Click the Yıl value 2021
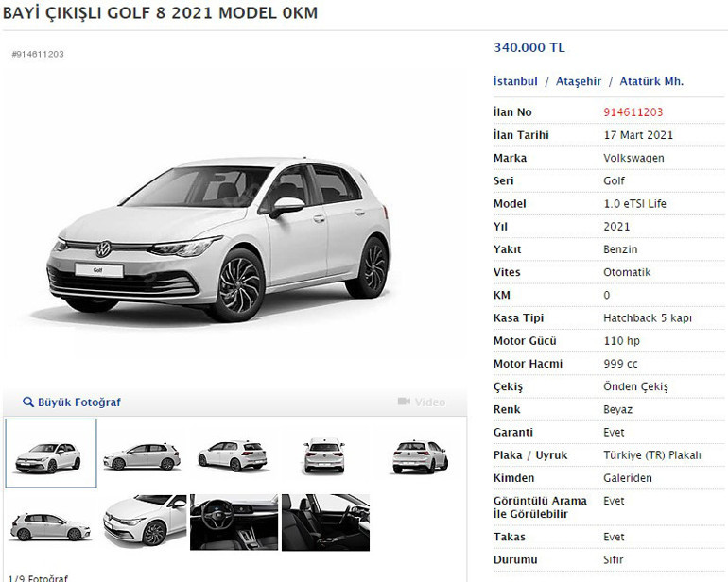The height and width of the screenshot is (582, 728). tap(616, 227)
